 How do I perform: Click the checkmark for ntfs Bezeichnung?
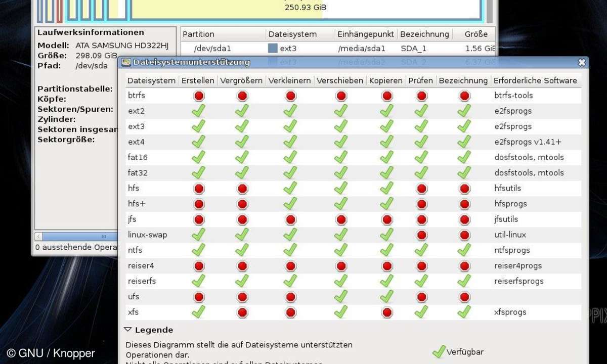464,250
